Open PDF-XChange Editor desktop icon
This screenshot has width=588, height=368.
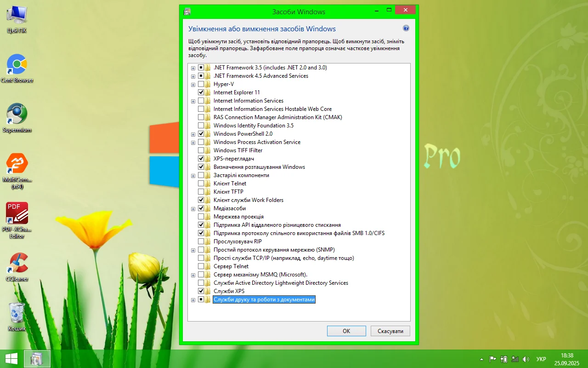17,213
